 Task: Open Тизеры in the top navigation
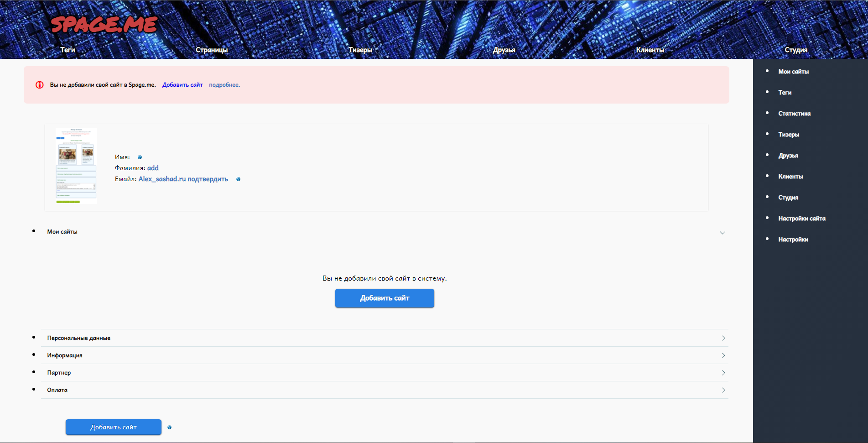click(x=360, y=50)
